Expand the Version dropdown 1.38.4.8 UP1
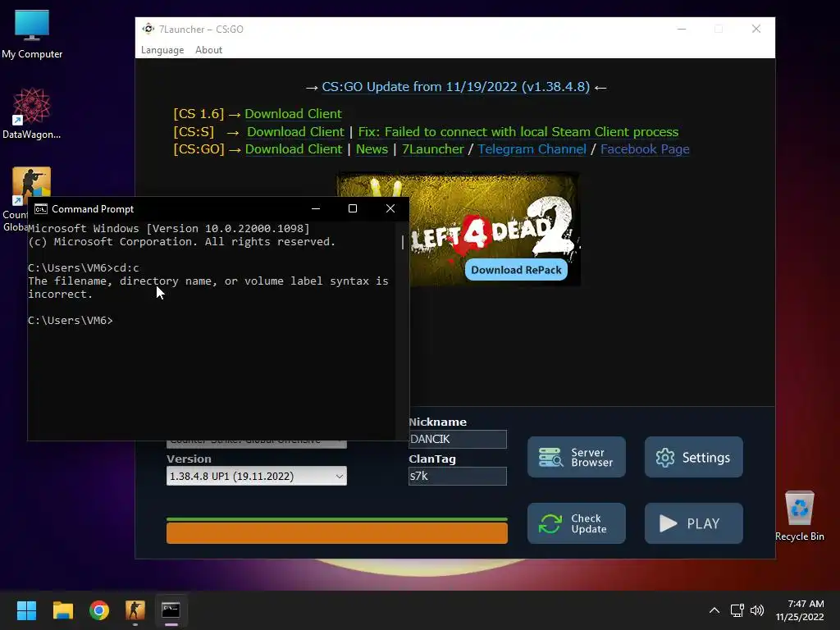This screenshot has height=630, width=840. (x=257, y=476)
